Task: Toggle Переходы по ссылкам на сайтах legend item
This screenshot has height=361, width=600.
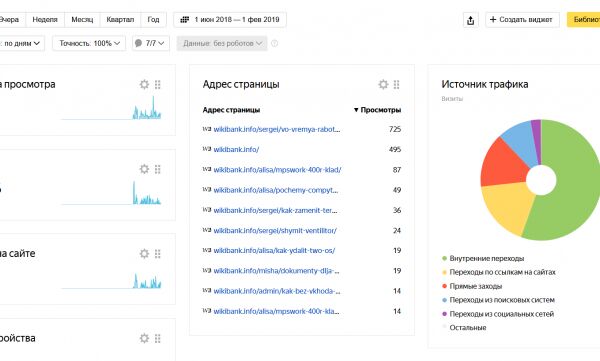Action: [x=498, y=272]
